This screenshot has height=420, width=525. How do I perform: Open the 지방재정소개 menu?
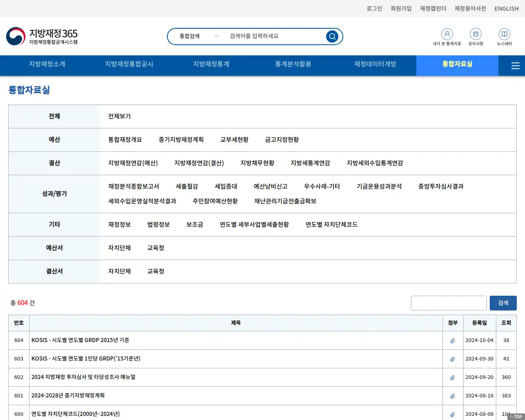click(x=47, y=64)
